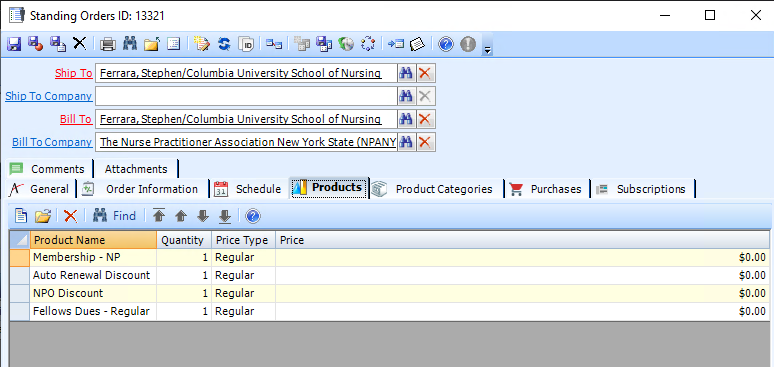Save the standing order record
This screenshot has width=774, height=367.
[x=14, y=44]
